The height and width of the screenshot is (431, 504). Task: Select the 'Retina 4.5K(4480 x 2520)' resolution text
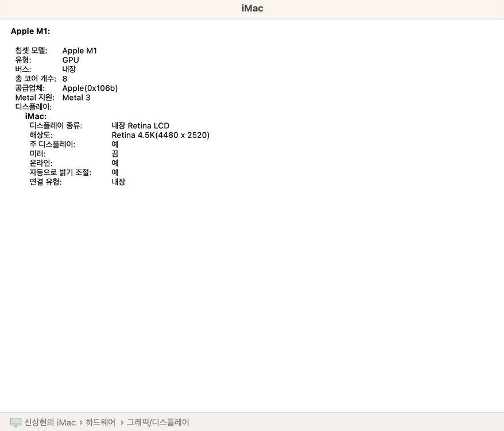pyautogui.click(x=161, y=135)
